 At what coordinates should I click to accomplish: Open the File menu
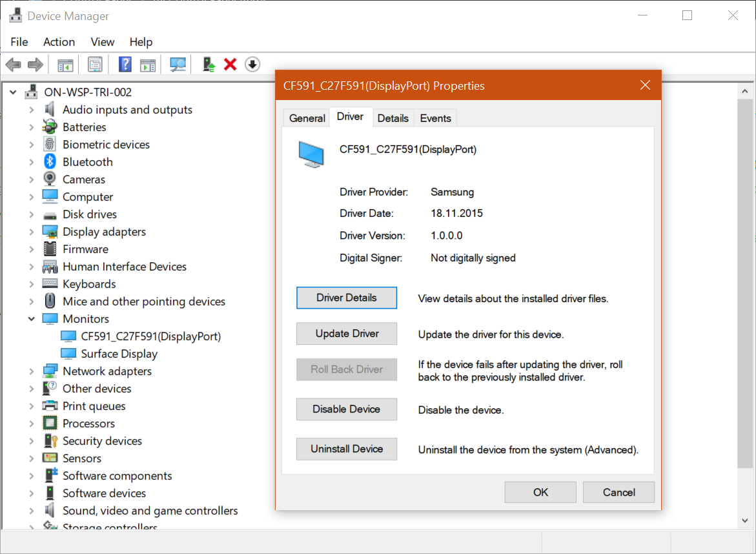coord(19,42)
